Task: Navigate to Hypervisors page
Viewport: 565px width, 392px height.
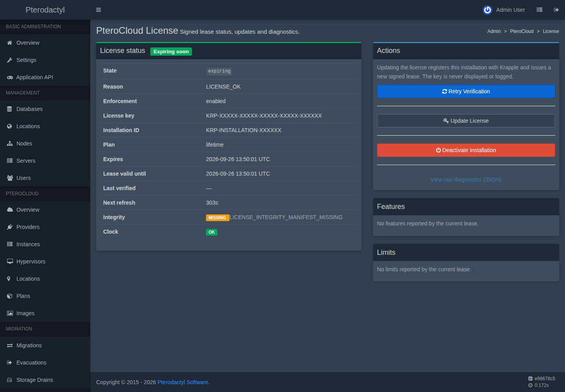Action: (x=45, y=261)
